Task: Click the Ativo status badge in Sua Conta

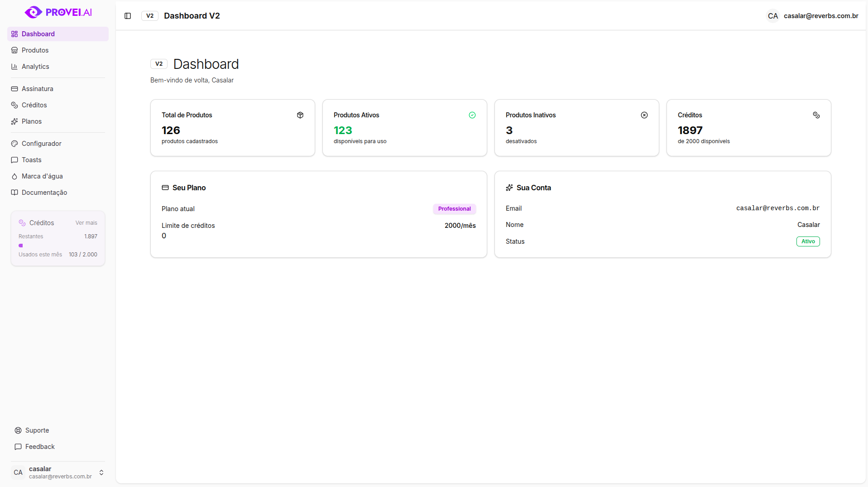Action: point(808,241)
